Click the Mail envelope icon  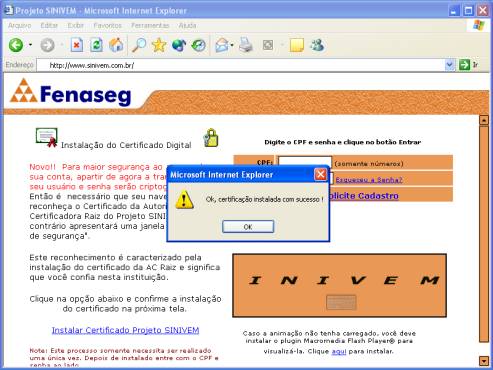tap(222, 45)
